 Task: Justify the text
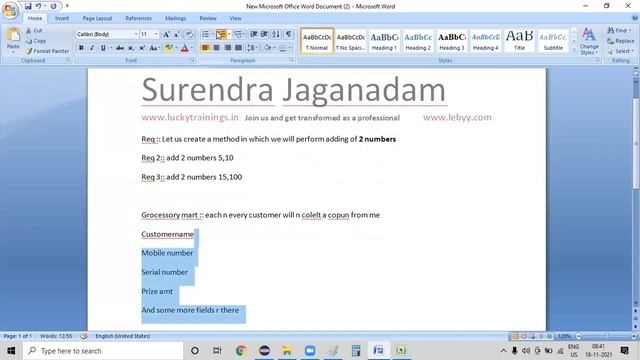click(238, 48)
